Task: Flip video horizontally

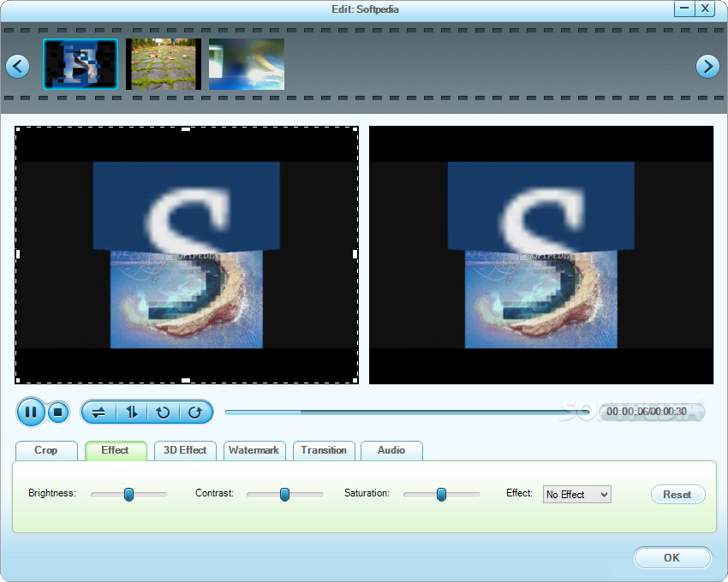Action: (x=98, y=413)
